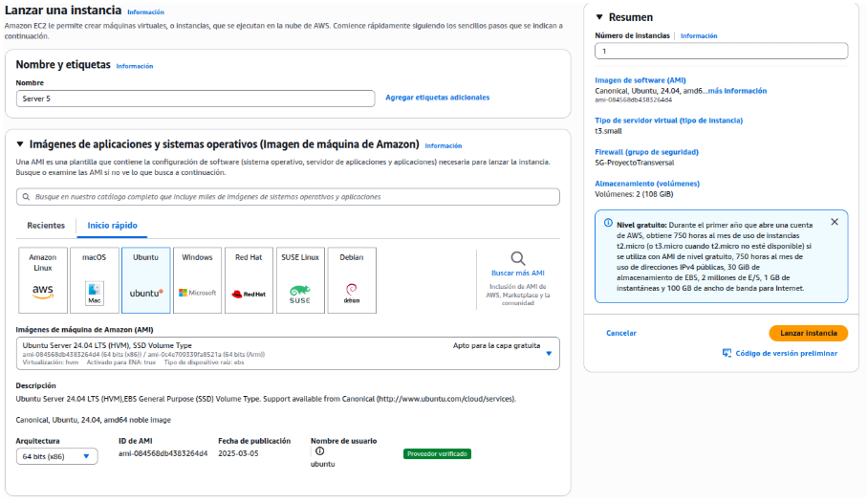Collapse the Resumen panel
The width and height of the screenshot is (868, 504).
point(599,17)
